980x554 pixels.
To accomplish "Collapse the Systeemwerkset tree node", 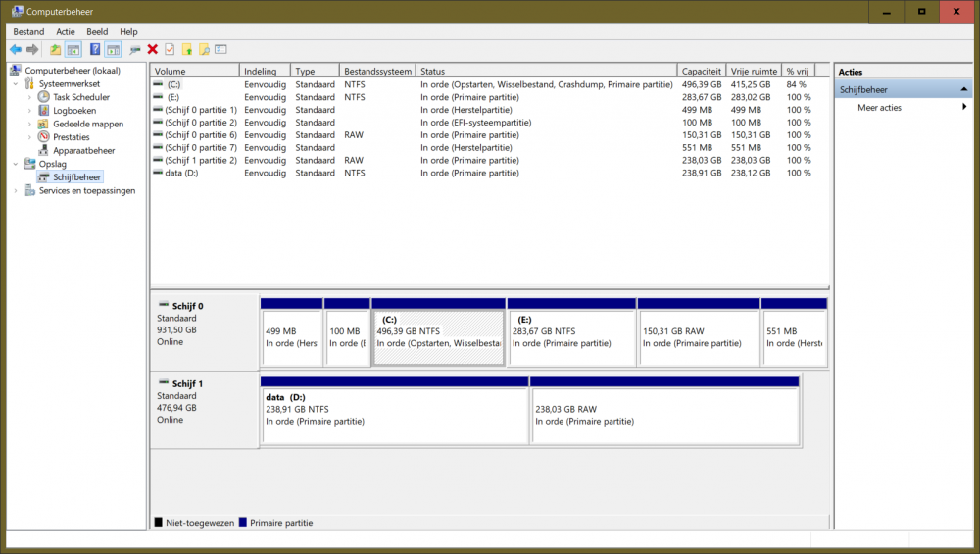I will [x=16, y=84].
